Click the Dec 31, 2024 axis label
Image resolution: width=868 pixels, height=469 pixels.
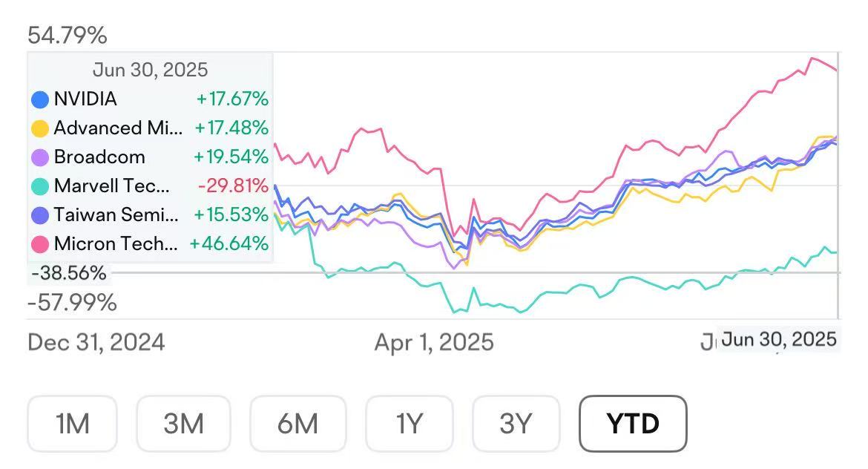pyautogui.click(x=96, y=342)
